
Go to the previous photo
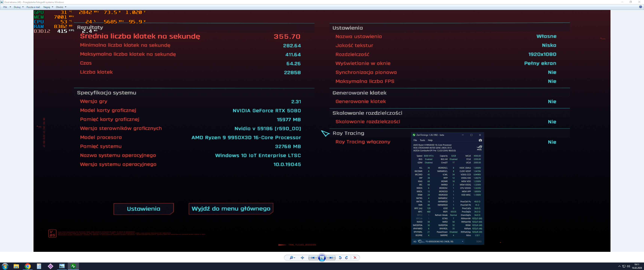[313, 258]
